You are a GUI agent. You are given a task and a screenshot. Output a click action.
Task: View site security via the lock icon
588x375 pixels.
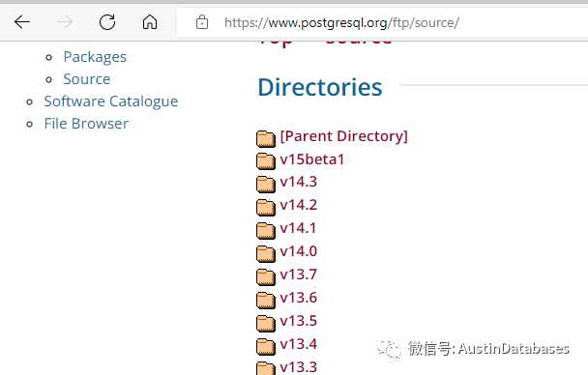tap(202, 22)
